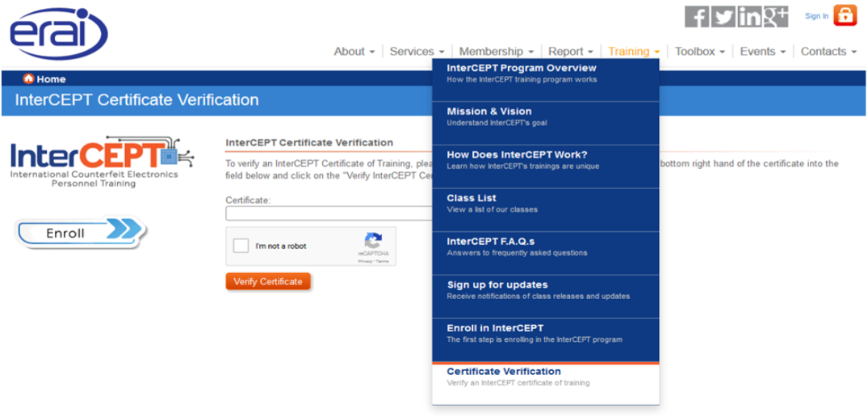The height and width of the screenshot is (417, 868).
Task: Expand the Report dropdown menu
Action: click(571, 52)
